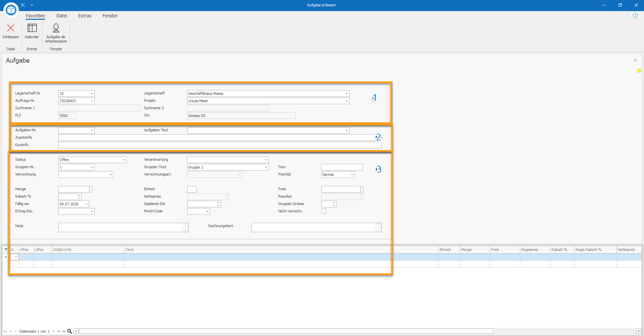The width and height of the screenshot is (644, 336).
Task: Expand the Aufgaben Text dropdown
Action: pyautogui.click(x=347, y=130)
